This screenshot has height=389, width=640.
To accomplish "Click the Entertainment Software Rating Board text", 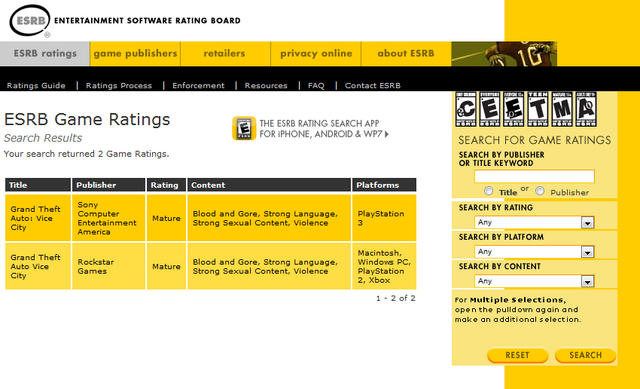I will (x=147, y=20).
